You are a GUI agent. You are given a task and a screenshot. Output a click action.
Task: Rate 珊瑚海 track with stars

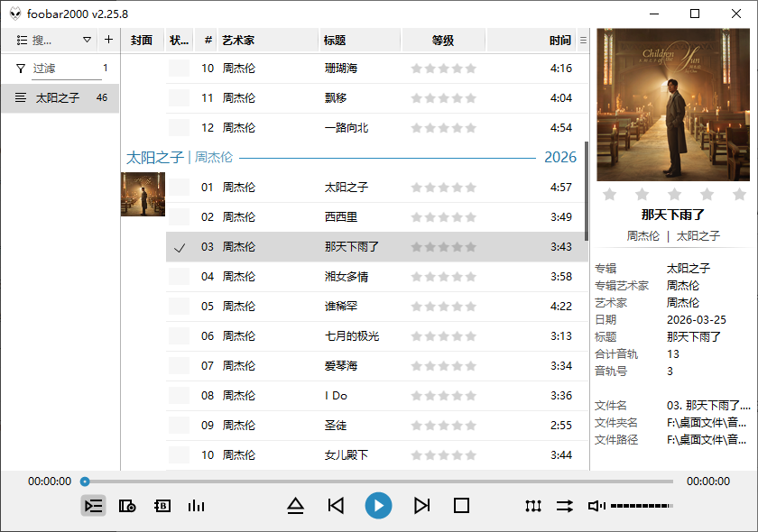coord(443,69)
